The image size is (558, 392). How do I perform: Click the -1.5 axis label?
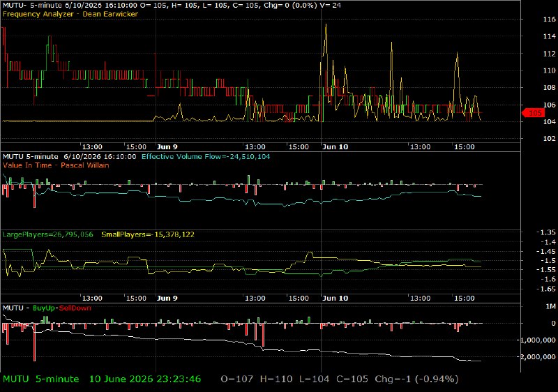[548, 261]
